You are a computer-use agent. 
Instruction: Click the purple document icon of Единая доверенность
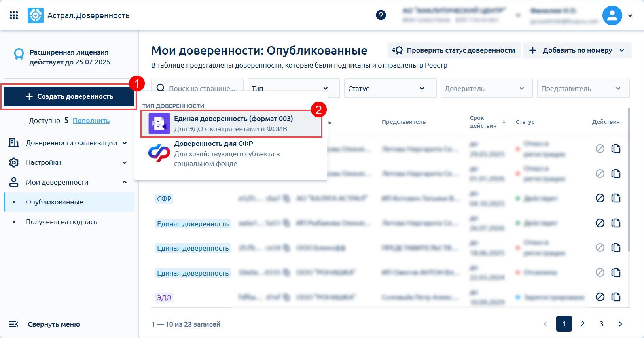tap(159, 124)
